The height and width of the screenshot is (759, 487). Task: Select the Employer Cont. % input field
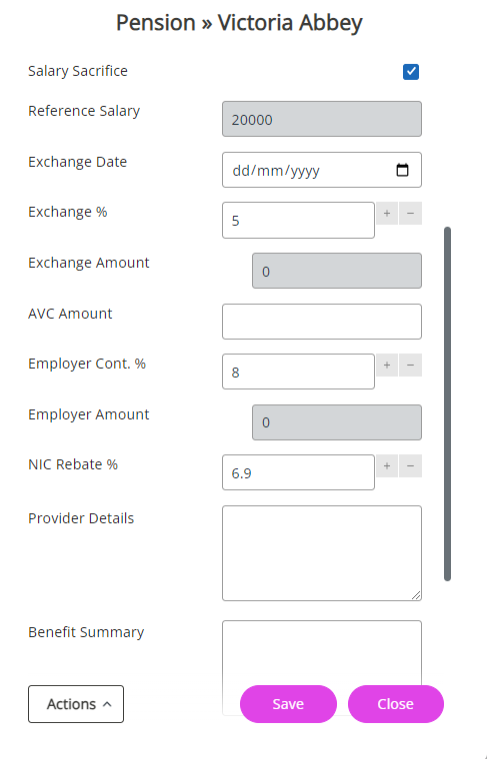[x=298, y=372]
